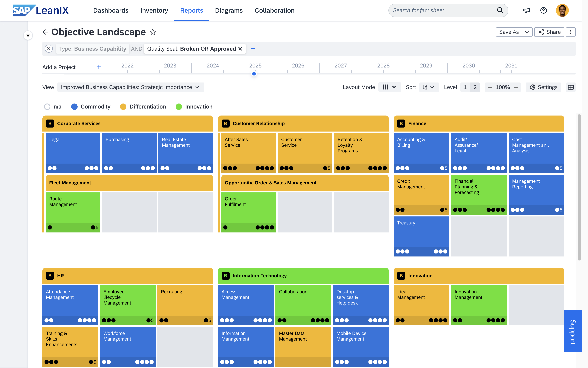Screen dimensions: 588x368
Task: Open the Settings button
Action: click(x=544, y=87)
